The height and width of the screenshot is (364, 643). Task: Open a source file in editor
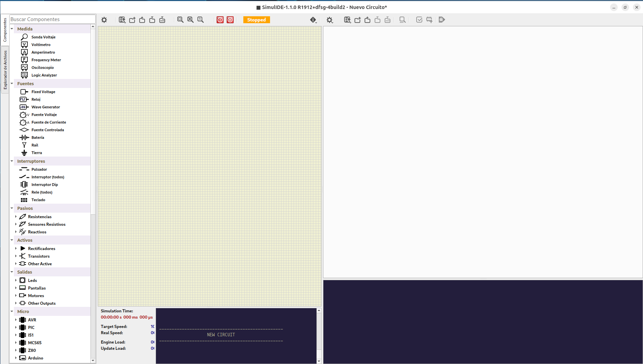[x=367, y=20]
